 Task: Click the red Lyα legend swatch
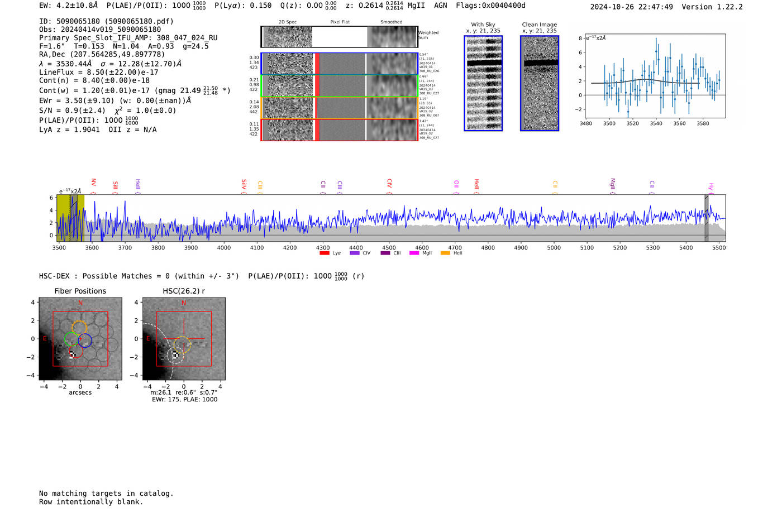324,253
